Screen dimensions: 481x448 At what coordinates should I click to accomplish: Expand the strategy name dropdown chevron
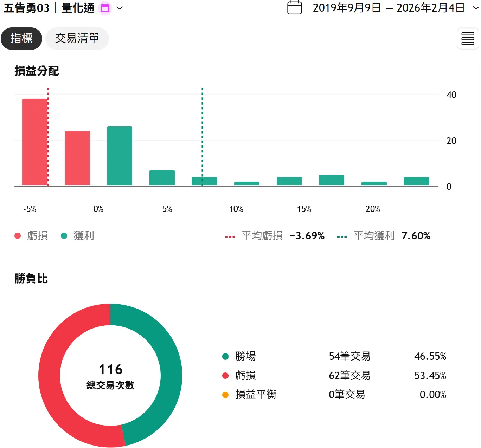pos(120,8)
